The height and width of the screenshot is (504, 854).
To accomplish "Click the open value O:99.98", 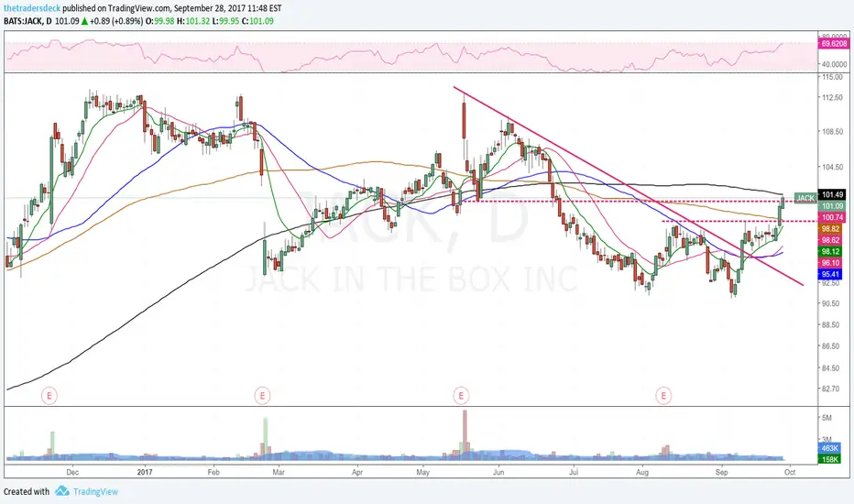I will (159, 21).
